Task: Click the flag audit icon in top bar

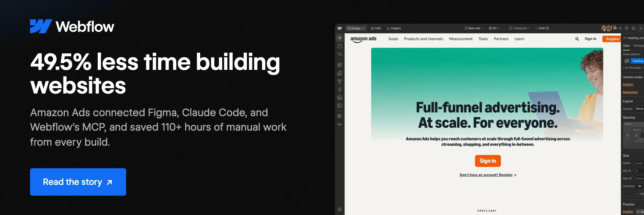Action: [627, 28]
